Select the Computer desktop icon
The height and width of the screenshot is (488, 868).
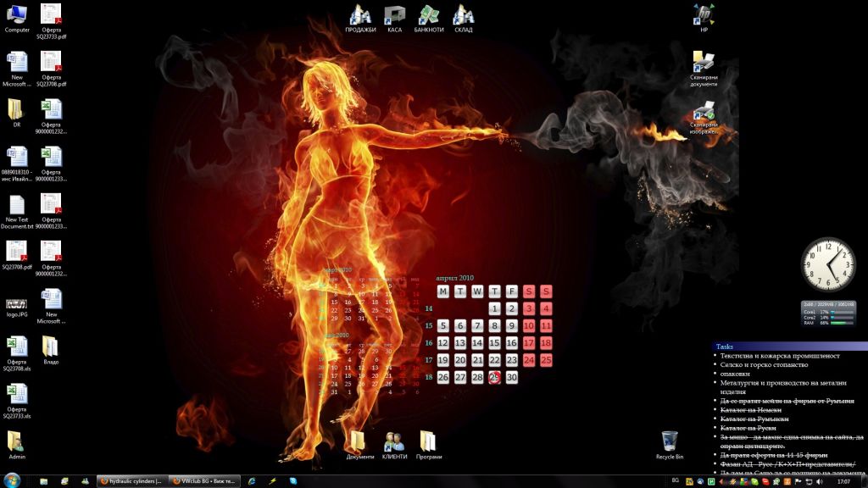[x=17, y=15]
